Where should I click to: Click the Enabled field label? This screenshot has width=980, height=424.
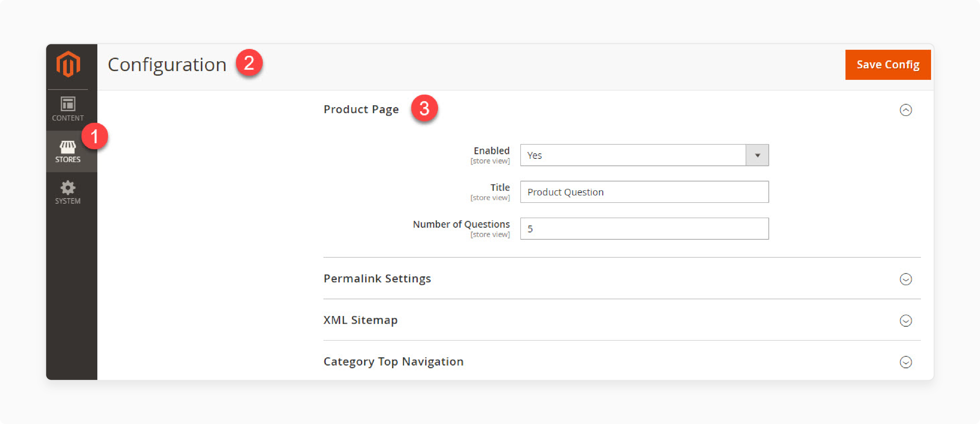(x=491, y=151)
